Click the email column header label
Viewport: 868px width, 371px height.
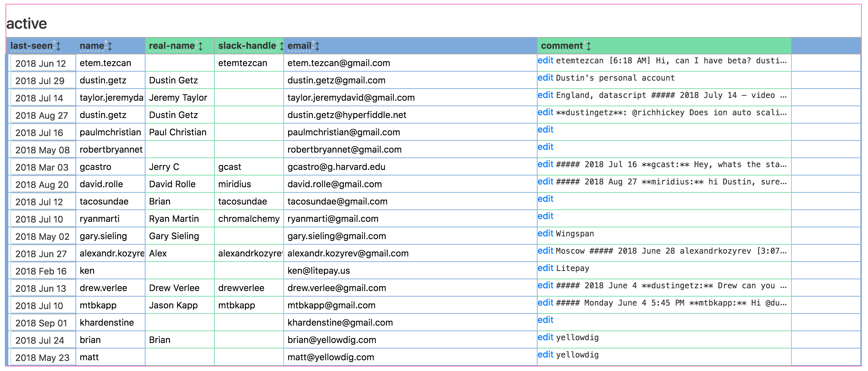tap(299, 46)
